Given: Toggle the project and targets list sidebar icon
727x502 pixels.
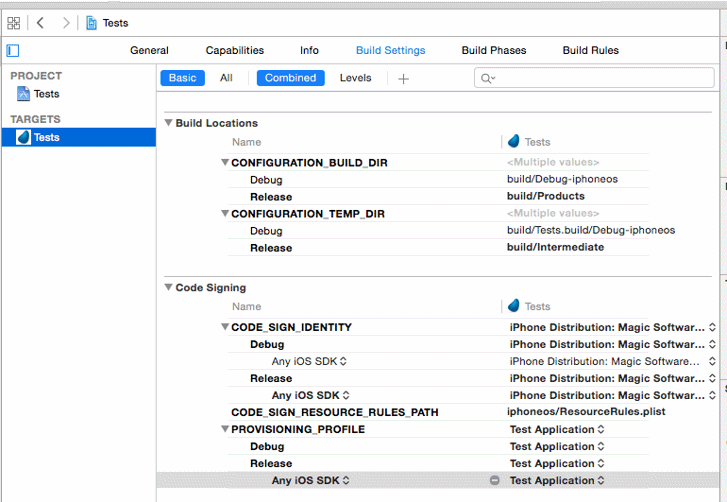Looking at the screenshot, I should [13, 51].
